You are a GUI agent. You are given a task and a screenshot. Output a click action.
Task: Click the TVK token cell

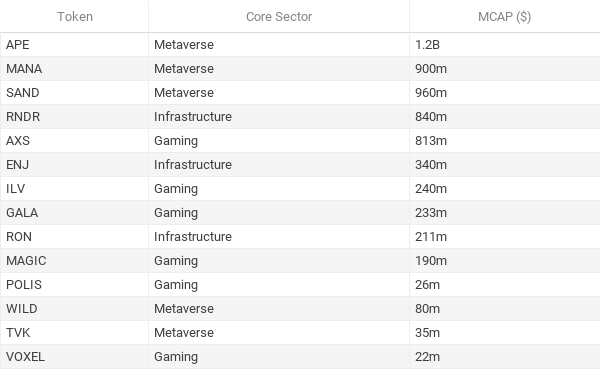coord(75,333)
